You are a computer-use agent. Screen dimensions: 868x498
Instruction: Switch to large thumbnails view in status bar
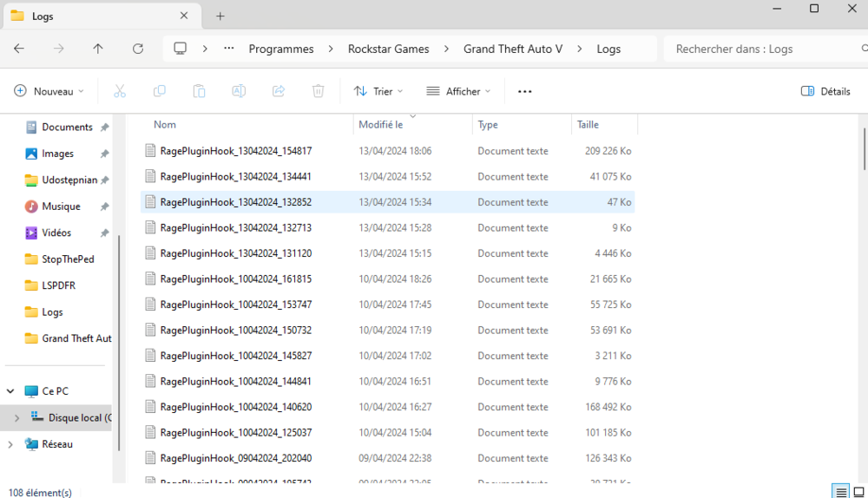858,492
